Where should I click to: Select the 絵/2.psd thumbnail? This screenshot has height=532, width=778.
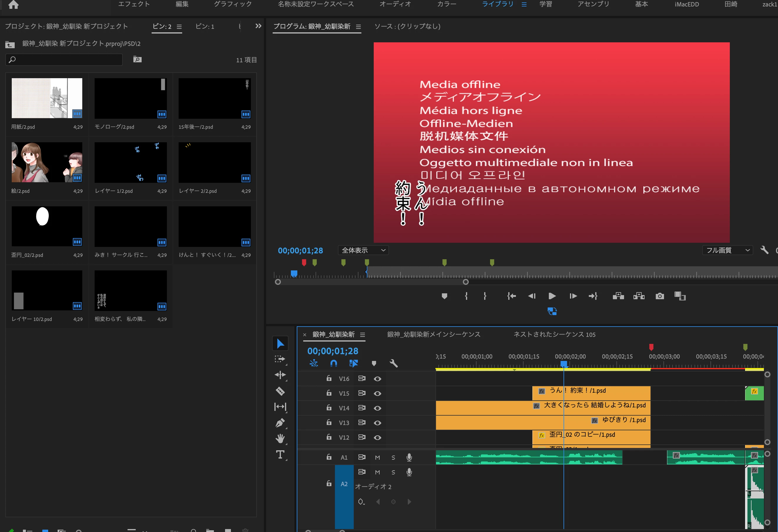tap(47, 162)
